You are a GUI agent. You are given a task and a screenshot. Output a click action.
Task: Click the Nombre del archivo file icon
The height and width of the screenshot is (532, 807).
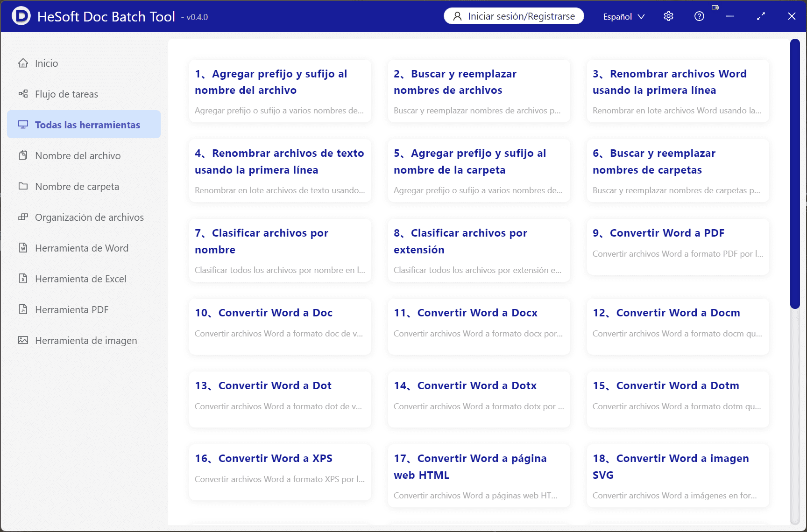[23, 155]
